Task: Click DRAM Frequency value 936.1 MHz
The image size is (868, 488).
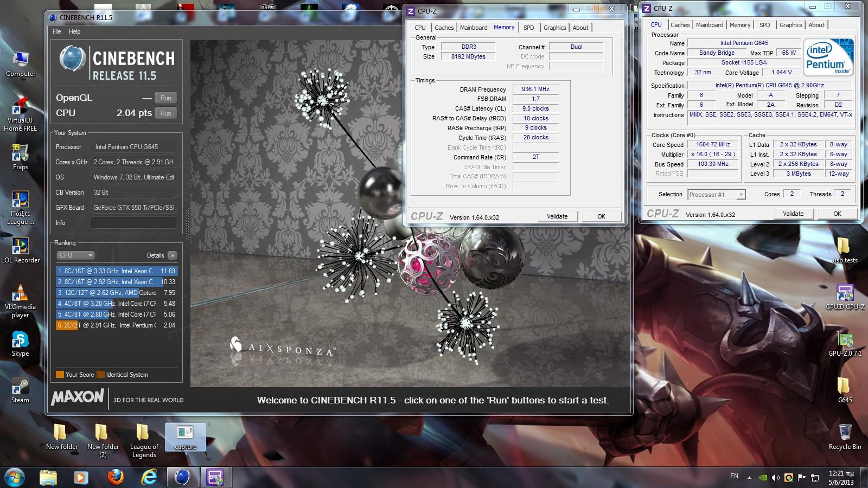Action: coord(535,89)
